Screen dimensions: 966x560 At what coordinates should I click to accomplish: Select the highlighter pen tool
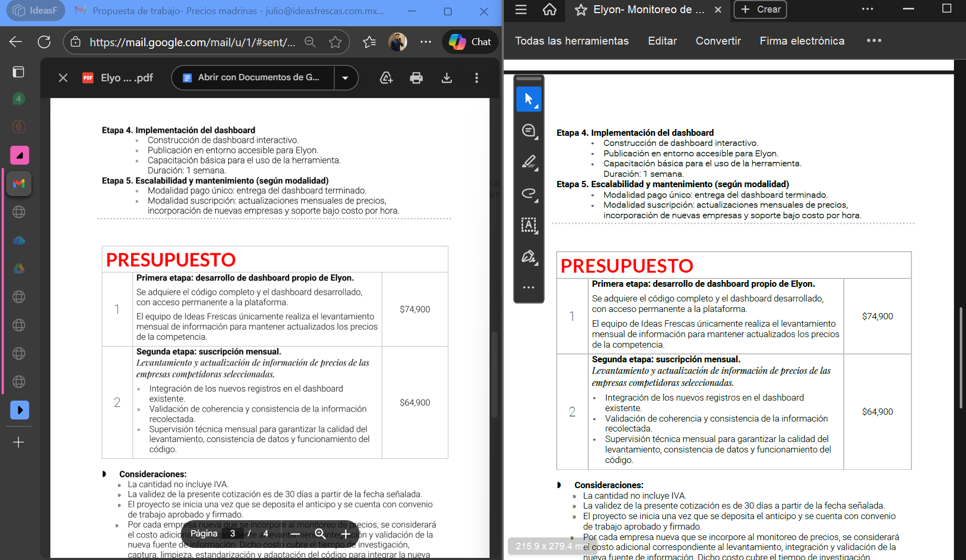[x=528, y=162]
